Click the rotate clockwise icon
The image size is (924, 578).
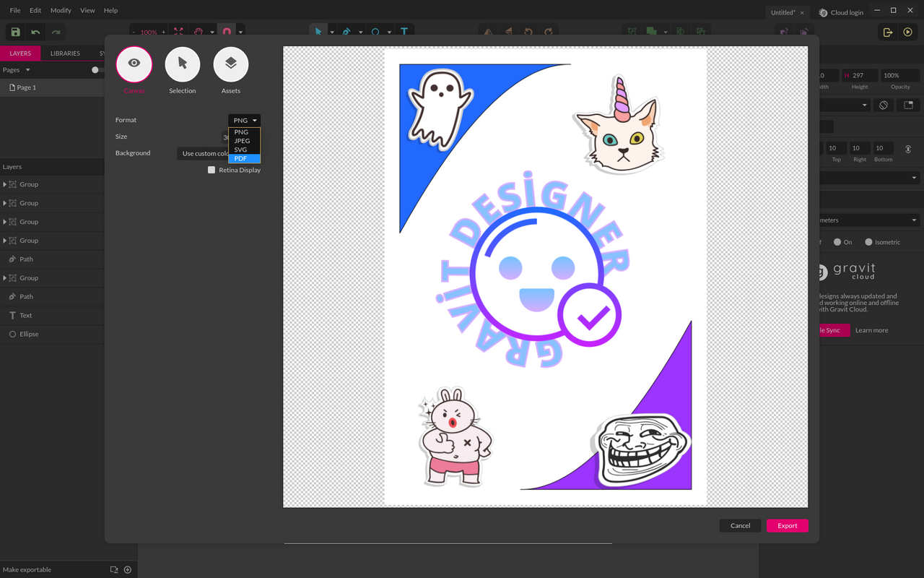[549, 32]
